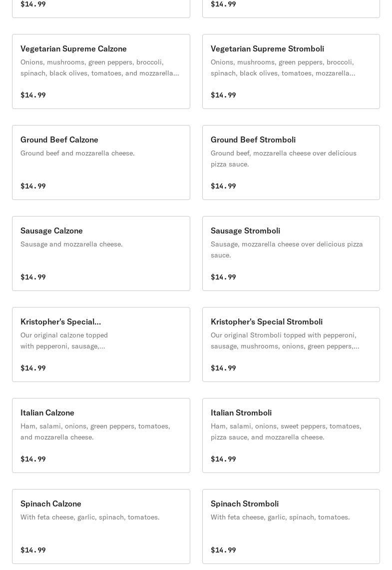Select the Italian Calzone item

point(101,435)
